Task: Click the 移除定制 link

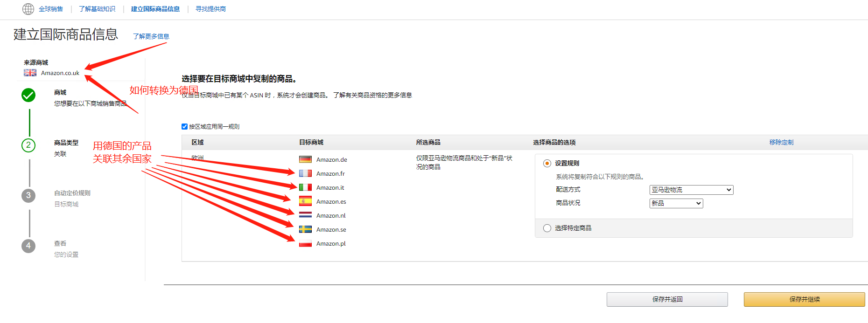Action: [781, 142]
